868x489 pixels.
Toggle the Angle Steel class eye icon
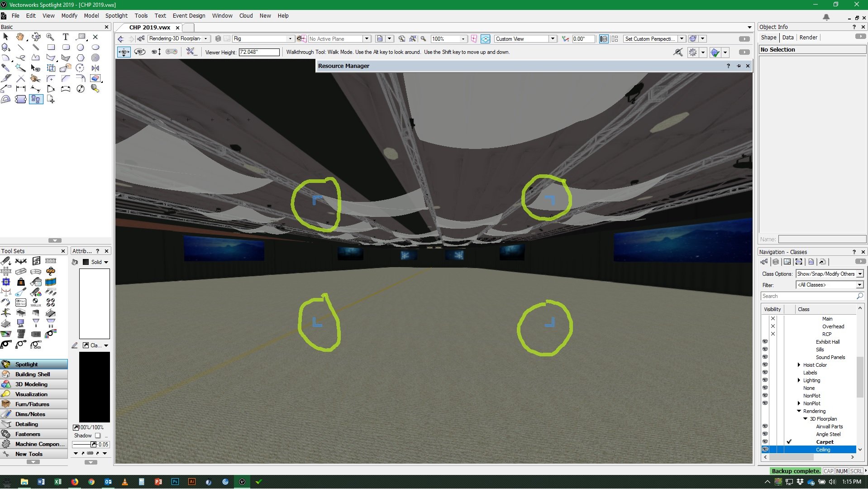pos(765,434)
